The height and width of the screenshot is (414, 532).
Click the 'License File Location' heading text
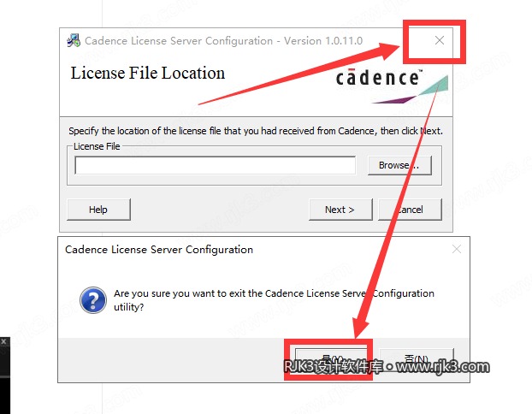pos(148,73)
